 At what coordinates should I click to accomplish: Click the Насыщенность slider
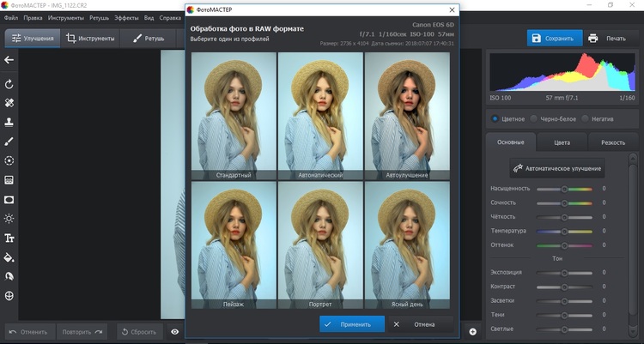[564, 188]
